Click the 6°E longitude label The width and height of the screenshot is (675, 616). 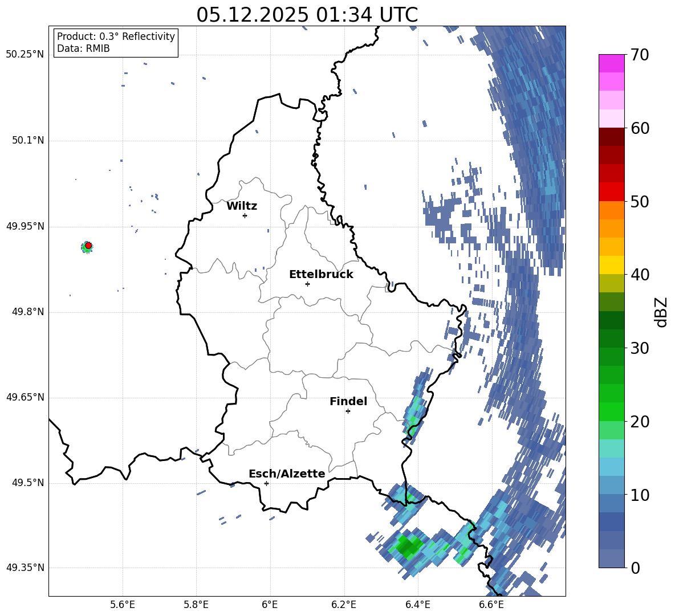pos(270,605)
